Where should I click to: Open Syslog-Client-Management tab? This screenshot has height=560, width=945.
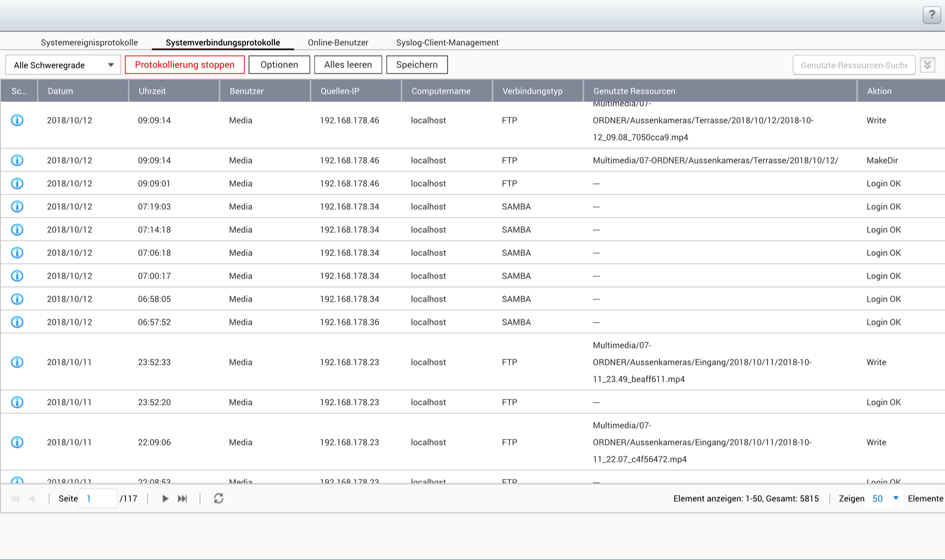(x=447, y=42)
